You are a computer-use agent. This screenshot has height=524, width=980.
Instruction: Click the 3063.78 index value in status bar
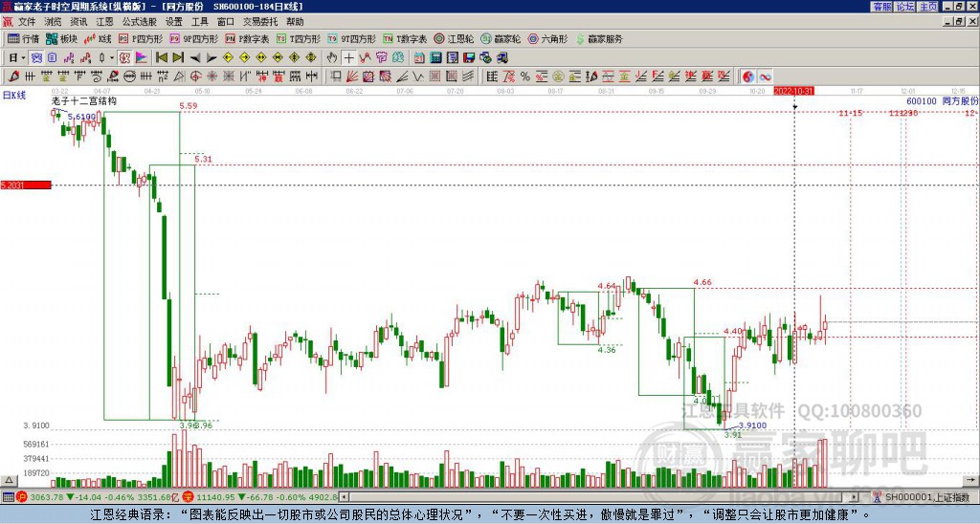(47, 497)
